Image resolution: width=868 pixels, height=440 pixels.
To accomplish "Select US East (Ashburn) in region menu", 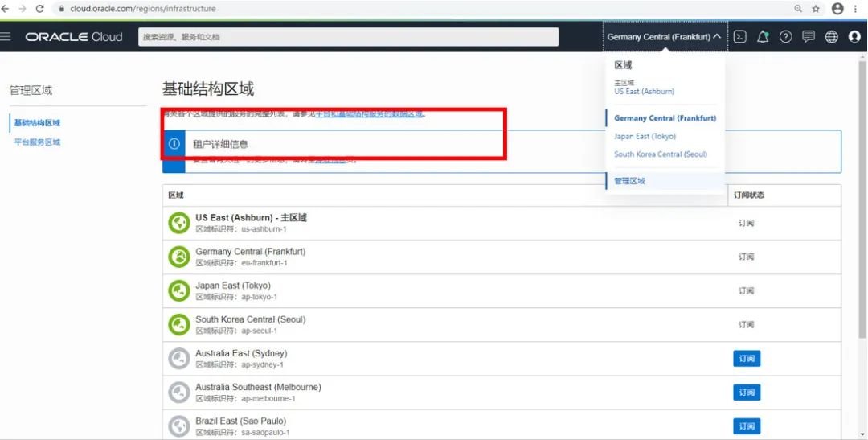I will tap(644, 92).
